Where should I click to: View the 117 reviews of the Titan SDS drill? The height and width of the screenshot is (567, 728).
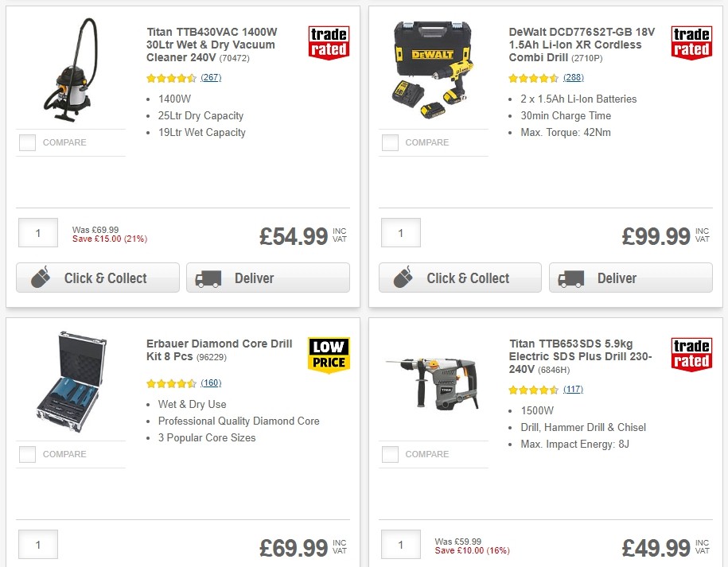(x=574, y=390)
